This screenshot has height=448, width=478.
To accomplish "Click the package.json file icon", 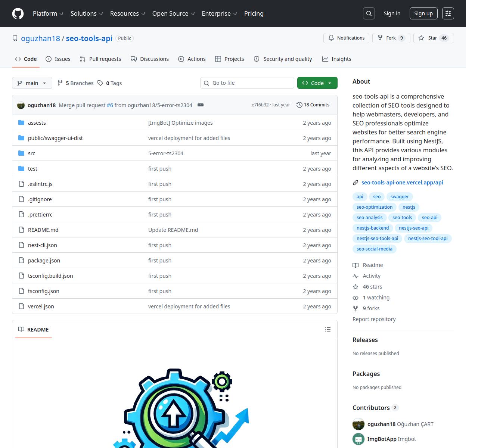I will pyautogui.click(x=21, y=260).
